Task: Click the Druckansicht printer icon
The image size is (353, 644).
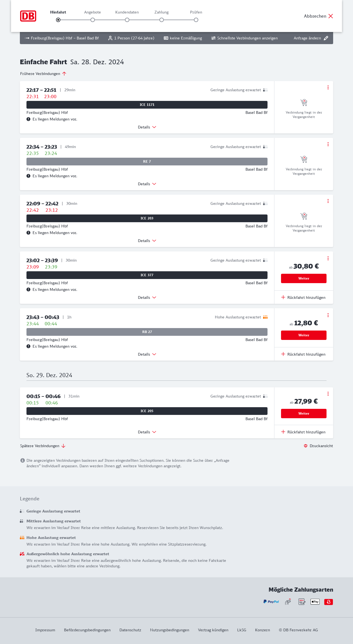Action: 306,446
